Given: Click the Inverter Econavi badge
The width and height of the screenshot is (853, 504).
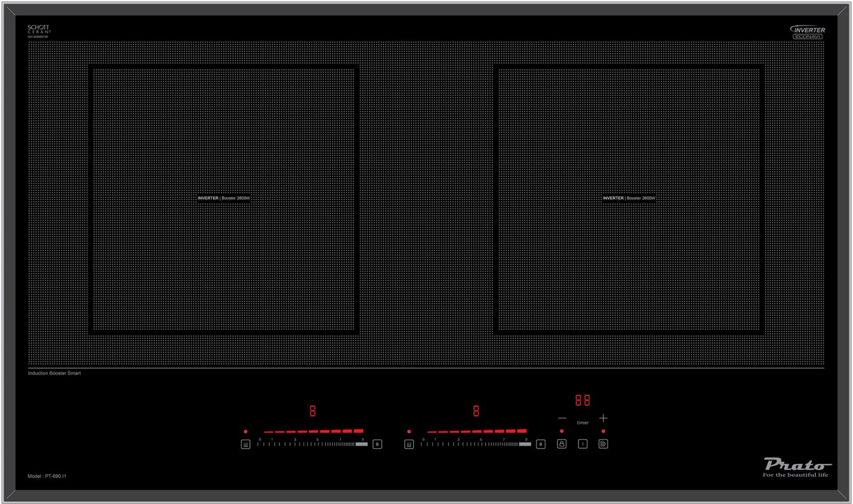Looking at the screenshot, I should (807, 32).
